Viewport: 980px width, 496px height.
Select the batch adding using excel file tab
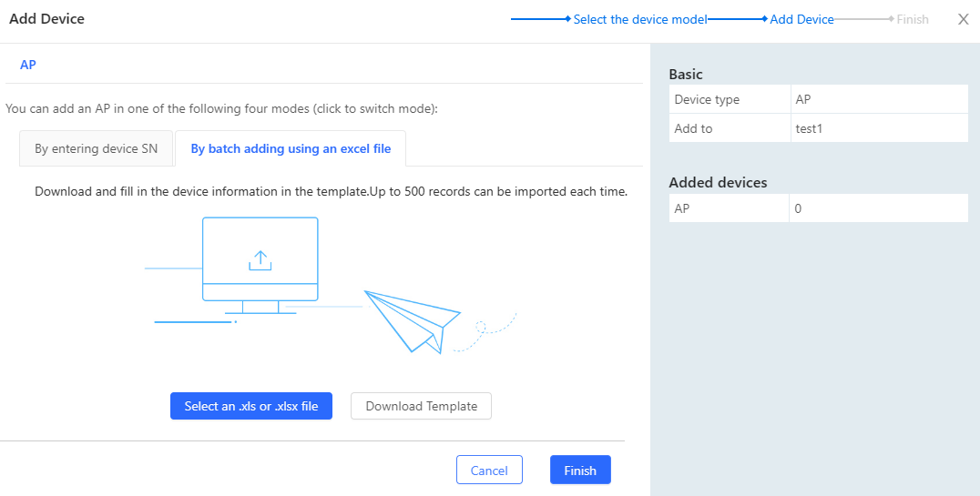pyautogui.click(x=291, y=148)
